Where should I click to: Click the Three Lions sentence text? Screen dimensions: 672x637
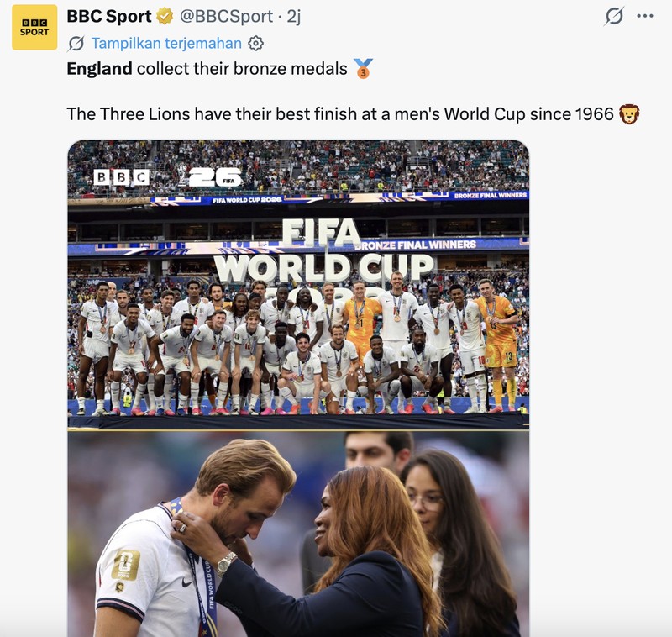click(340, 114)
